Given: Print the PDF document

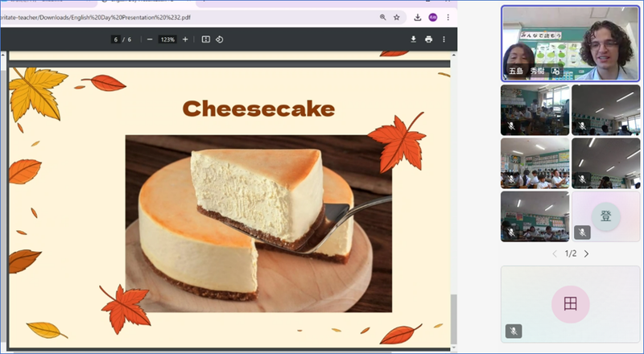Looking at the screenshot, I should tap(428, 39).
